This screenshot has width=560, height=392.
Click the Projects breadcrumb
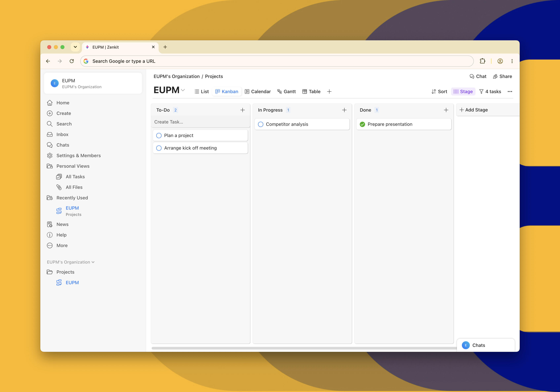coord(214,77)
